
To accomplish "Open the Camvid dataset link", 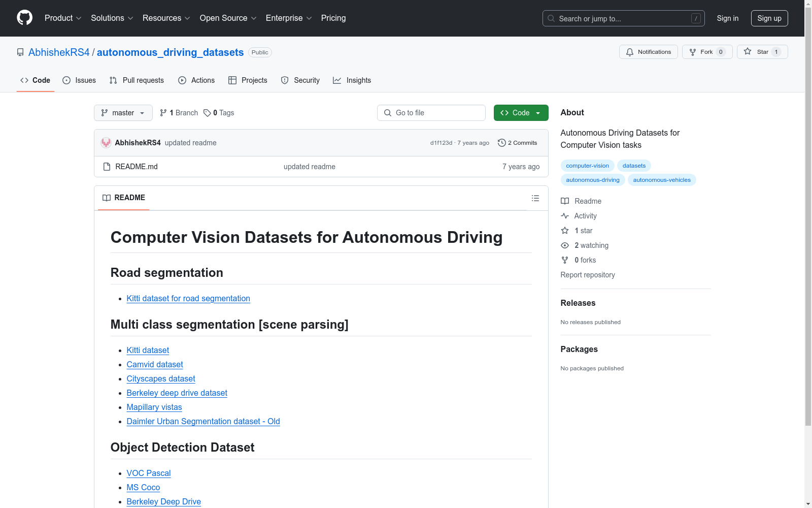I will click(x=155, y=365).
